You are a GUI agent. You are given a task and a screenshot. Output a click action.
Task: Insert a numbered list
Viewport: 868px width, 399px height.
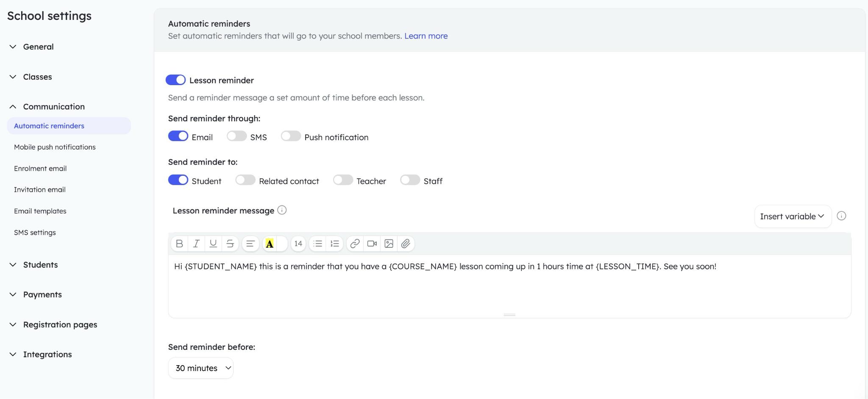[x=335, y=244]
